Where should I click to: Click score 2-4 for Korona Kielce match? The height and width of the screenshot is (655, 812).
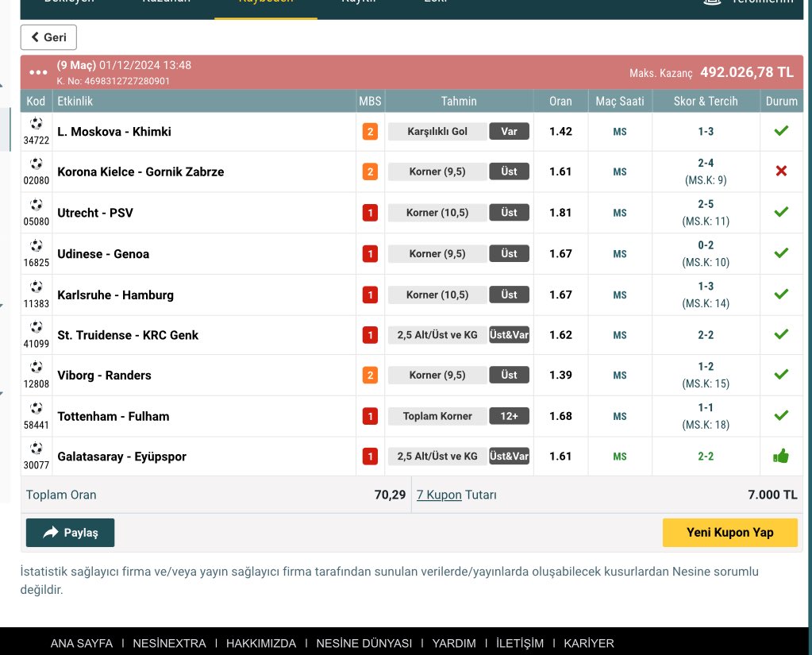click(706, 163)
